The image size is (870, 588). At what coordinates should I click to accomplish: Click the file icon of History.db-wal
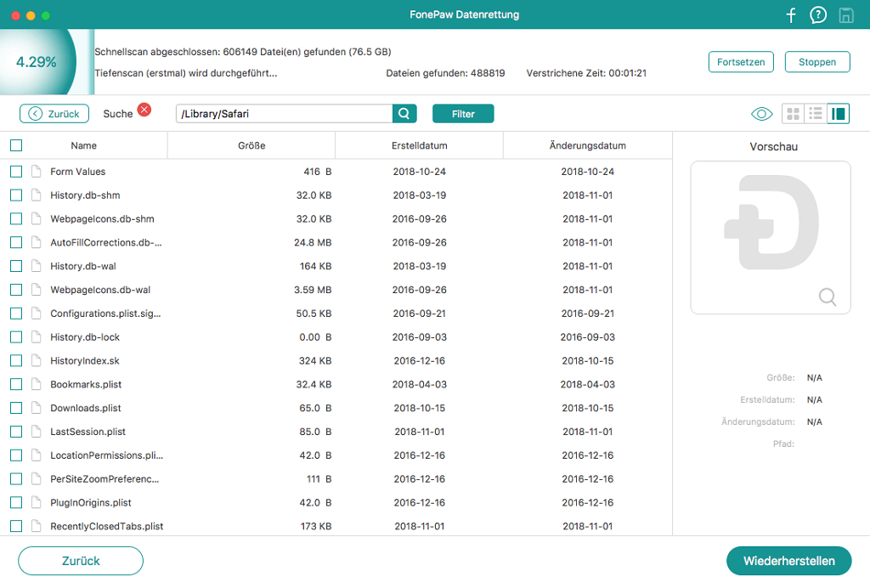coord(36,266)
